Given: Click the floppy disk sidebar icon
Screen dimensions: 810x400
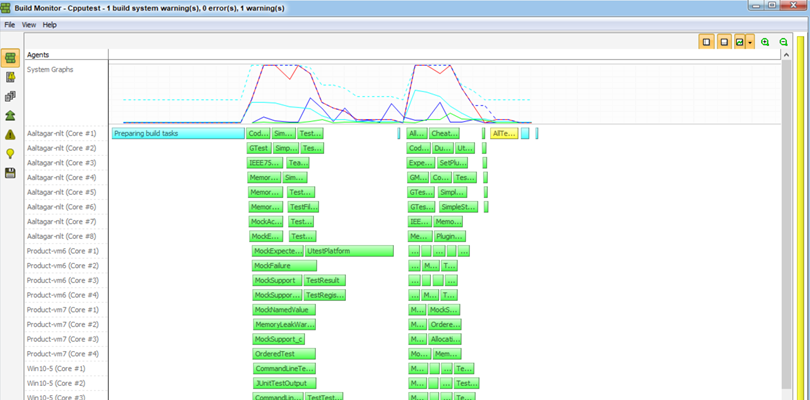Looking at the screenshot, I should click(x=11, y=172).
